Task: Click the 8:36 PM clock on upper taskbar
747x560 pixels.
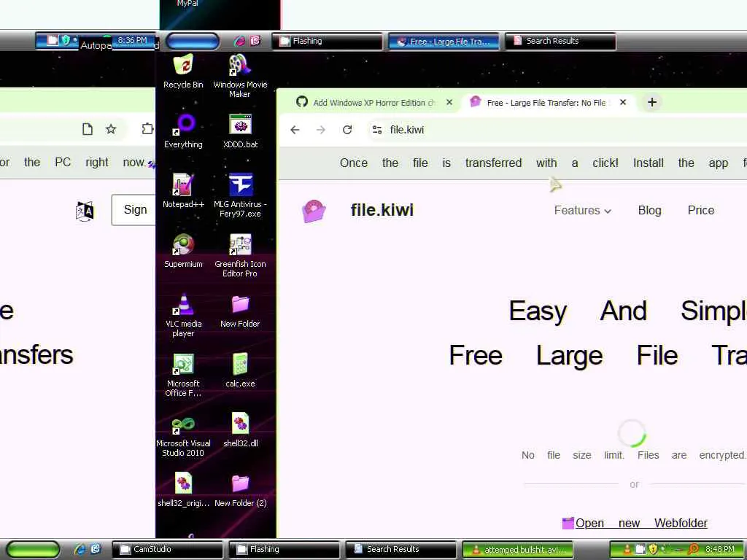Action: [x=132, y=40]
